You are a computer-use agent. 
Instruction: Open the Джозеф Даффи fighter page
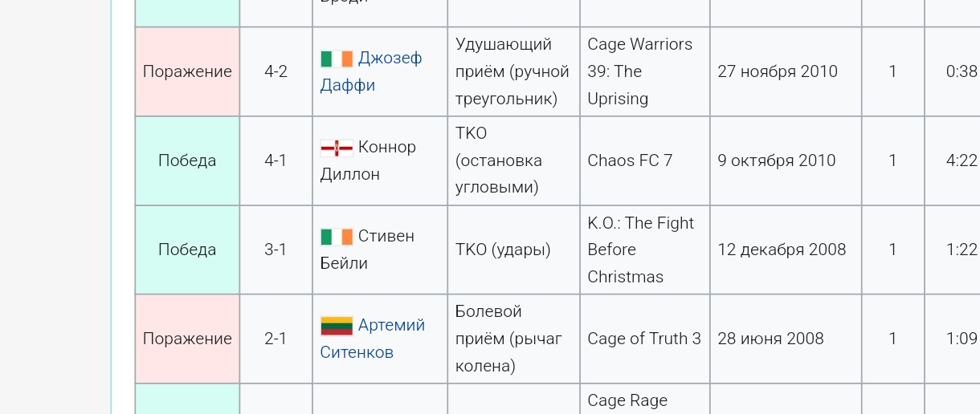tap(371, 71)
